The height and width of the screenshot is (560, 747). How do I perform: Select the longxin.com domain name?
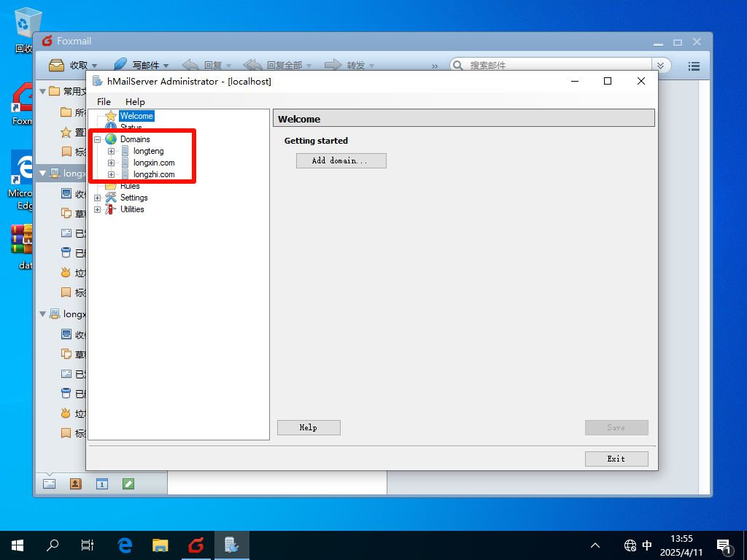154,163
